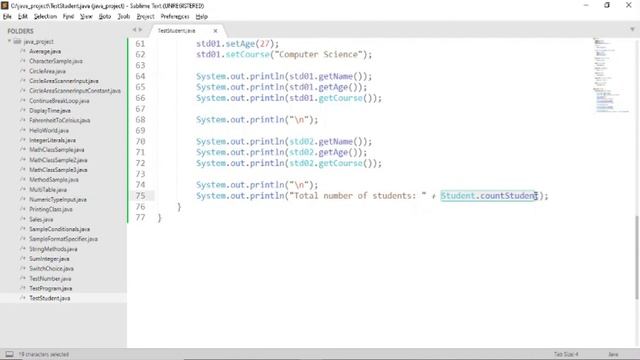
Task: Open tab list dropdown arrow
Action: tap(632, 29)
